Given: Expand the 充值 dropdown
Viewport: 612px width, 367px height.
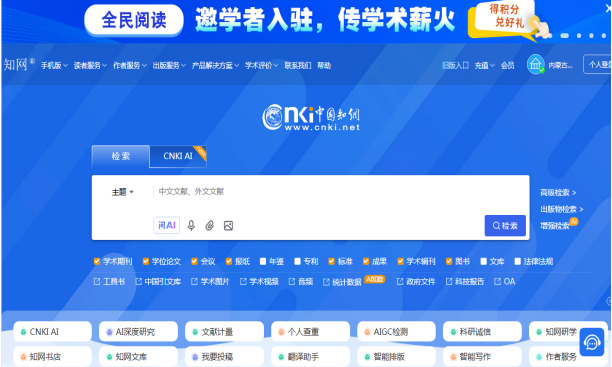Looking at the screenshot, I should point(484,65).
